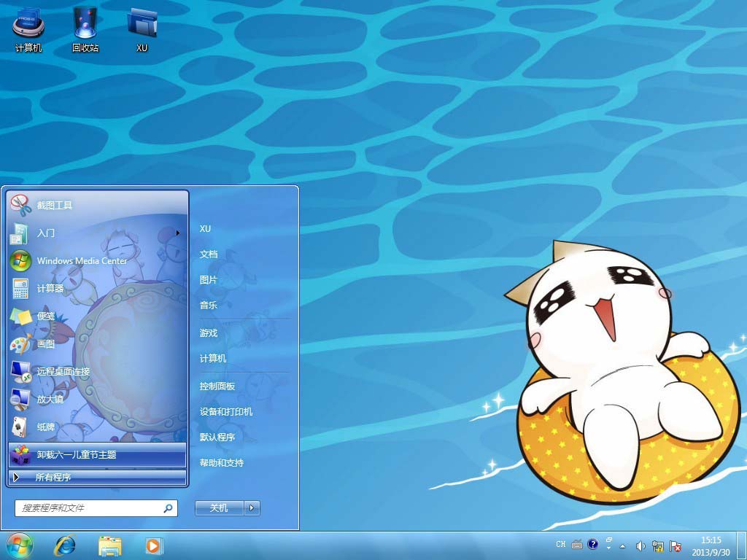This screenshot has height=560, width=747.
Task: Launch 画图 (Paint) from Start menu
Action: [46, 343]
